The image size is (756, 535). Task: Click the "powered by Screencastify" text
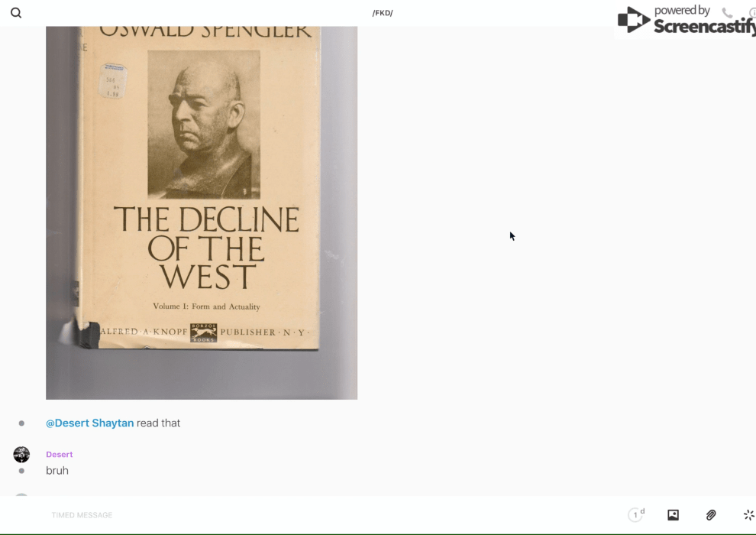click(x=703, y=21)
